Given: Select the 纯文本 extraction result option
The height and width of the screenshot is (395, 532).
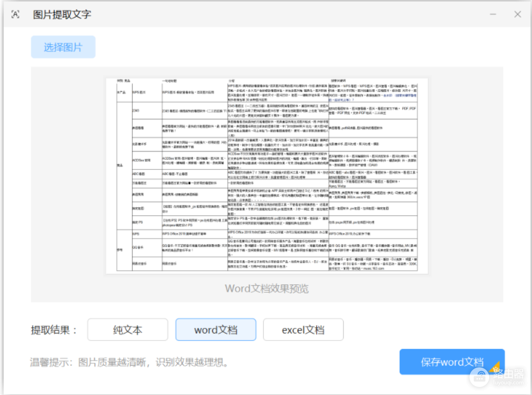Looking at the screenshot, I should point(128,329).
